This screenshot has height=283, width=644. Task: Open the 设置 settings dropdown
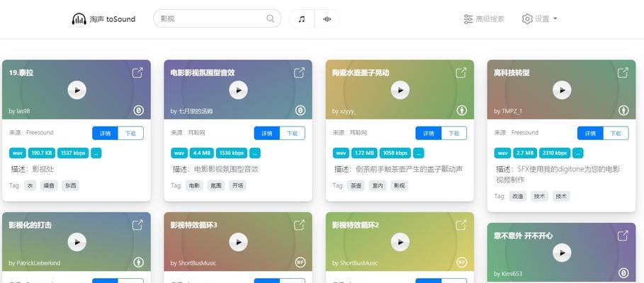pos(540,19)
